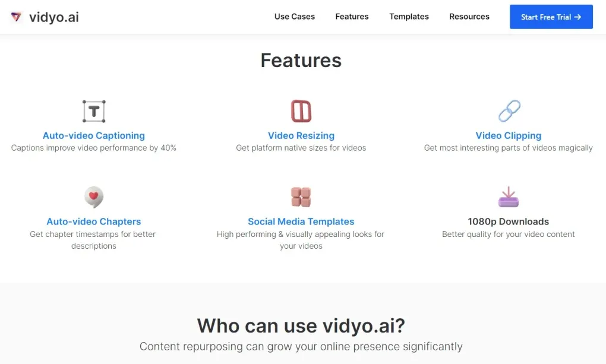The height and width of the screenshot is (364, 606).
Task: Click the purple 1080p Downloads tray icon
Action: 508,197
